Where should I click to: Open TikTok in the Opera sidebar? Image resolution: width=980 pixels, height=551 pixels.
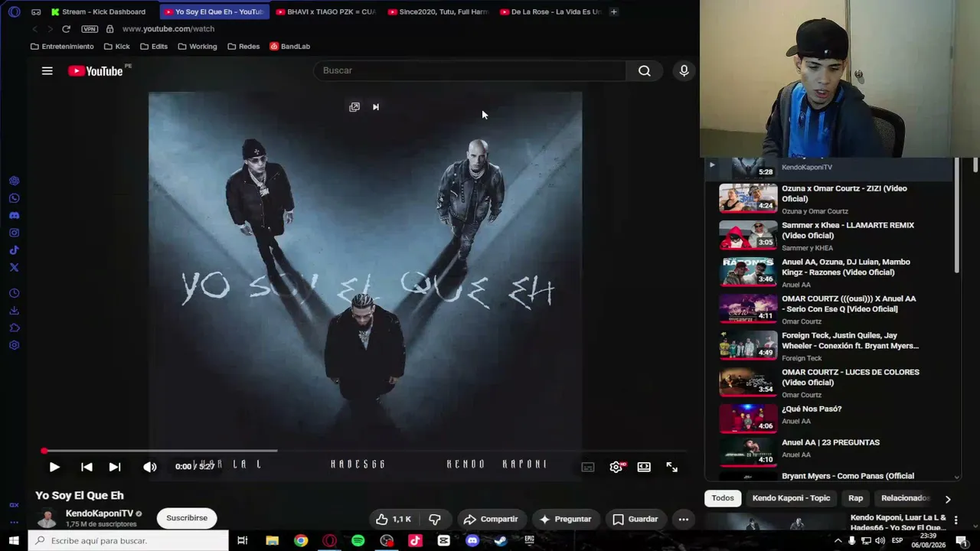[14, 250]
